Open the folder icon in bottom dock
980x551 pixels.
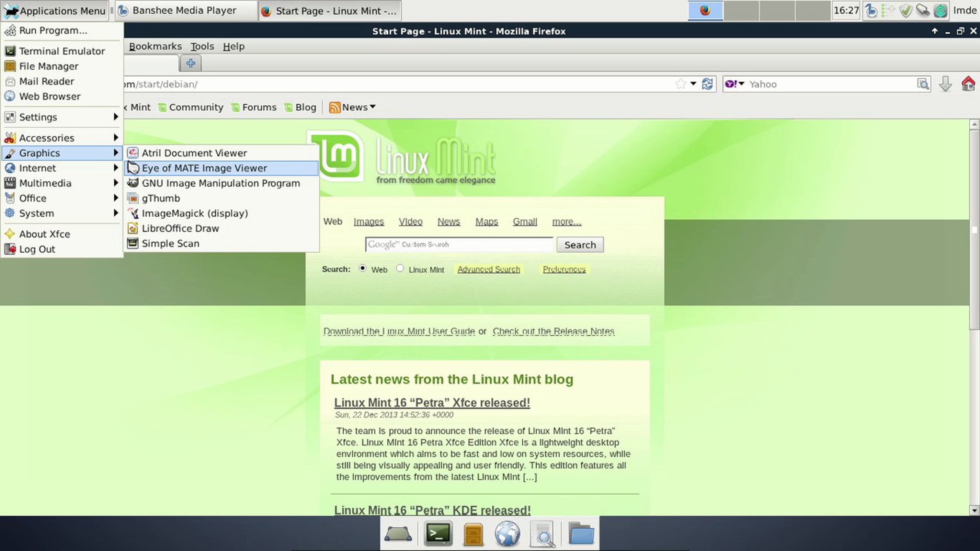click(x=581, y=533)
